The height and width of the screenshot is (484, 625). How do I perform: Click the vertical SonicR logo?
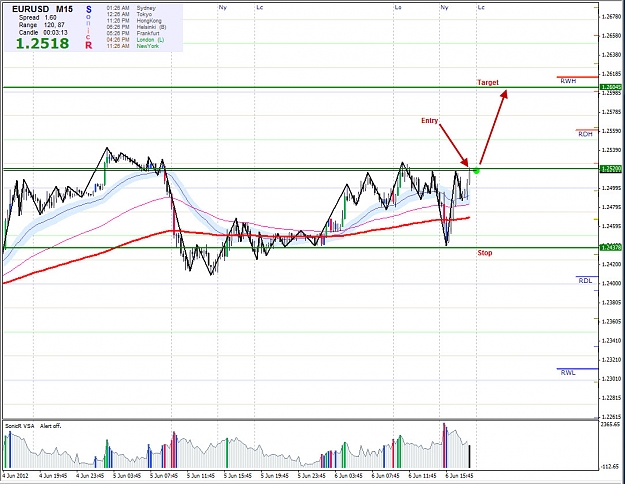pyautogui.click(x=88, y=27)
